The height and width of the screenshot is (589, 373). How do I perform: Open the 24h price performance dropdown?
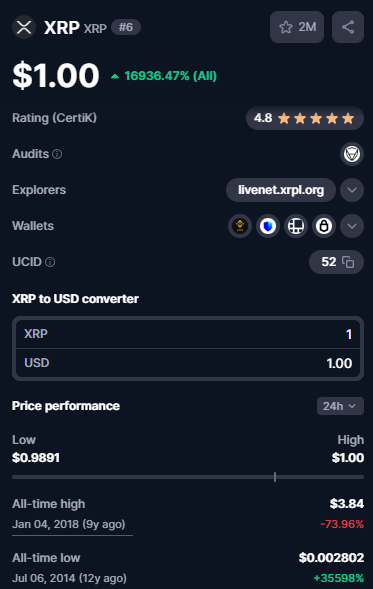tap(340, 406)
